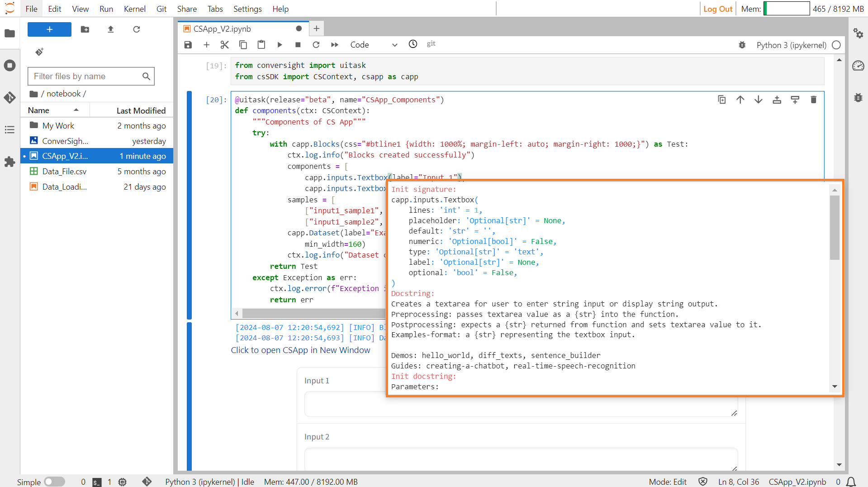The width and height of the screenshot is (868, 487).
Task: Open the Help menu
Action: (280, 9)
